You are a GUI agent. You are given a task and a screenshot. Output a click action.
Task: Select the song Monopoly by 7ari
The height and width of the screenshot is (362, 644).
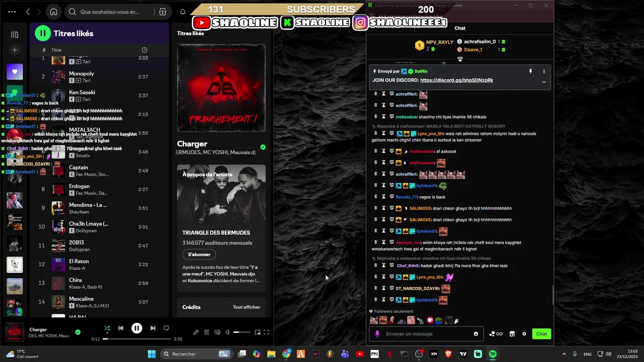pos(101,76)
